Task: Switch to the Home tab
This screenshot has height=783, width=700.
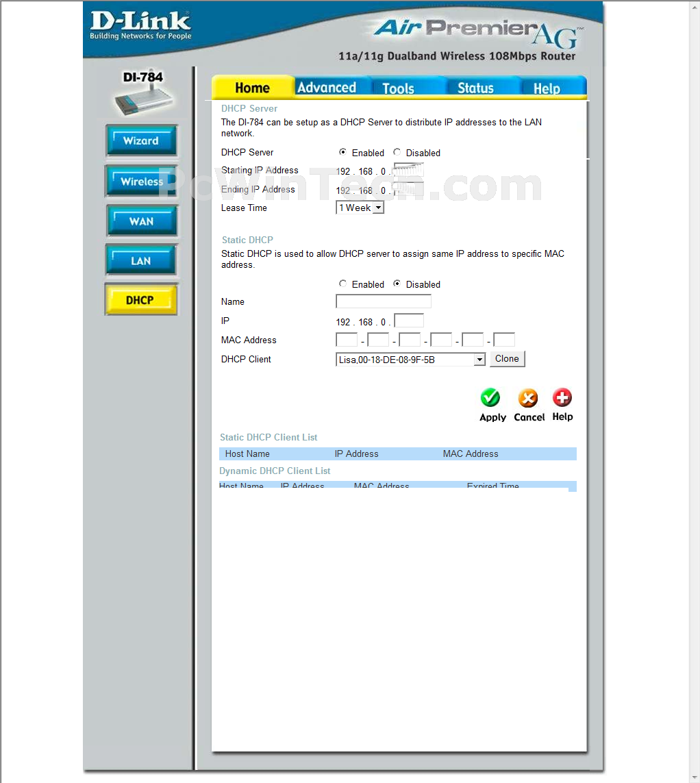Action: tap(253, 88)
